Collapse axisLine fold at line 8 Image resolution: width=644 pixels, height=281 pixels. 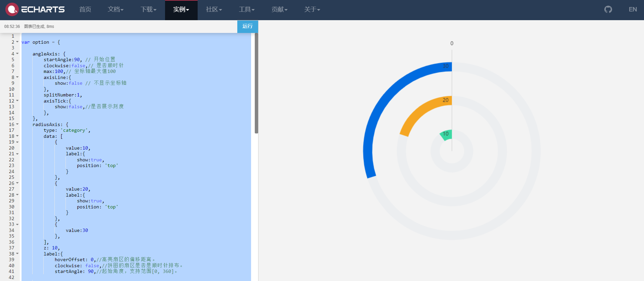17,77
